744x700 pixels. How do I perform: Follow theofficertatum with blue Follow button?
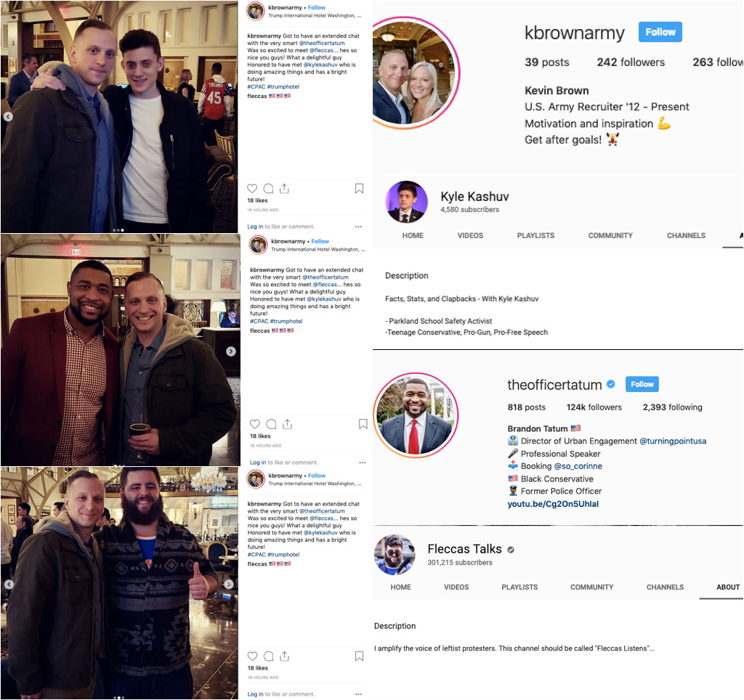642,384
